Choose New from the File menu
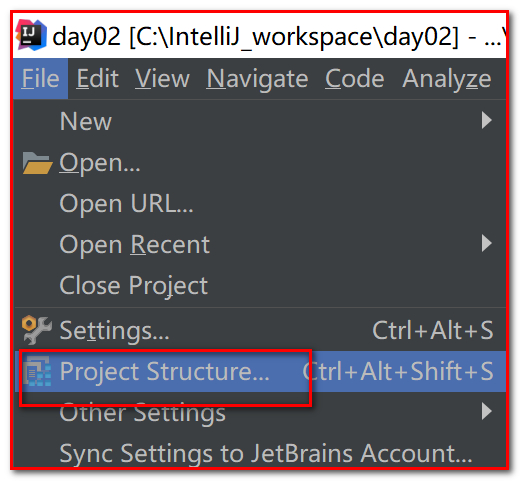Screen dimensions: 520x481 pyautogui.click(x=260, y=121)
